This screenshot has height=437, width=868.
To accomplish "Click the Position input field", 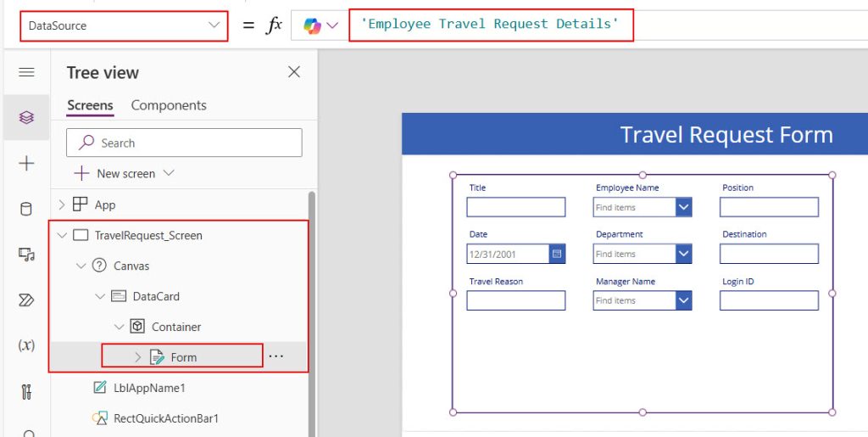I will [769, 207].
